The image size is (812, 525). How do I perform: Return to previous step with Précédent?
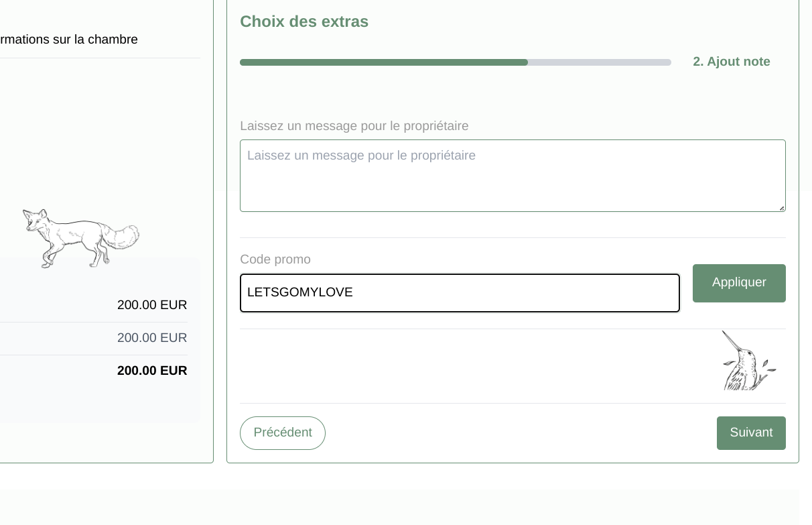pos(283,433)
